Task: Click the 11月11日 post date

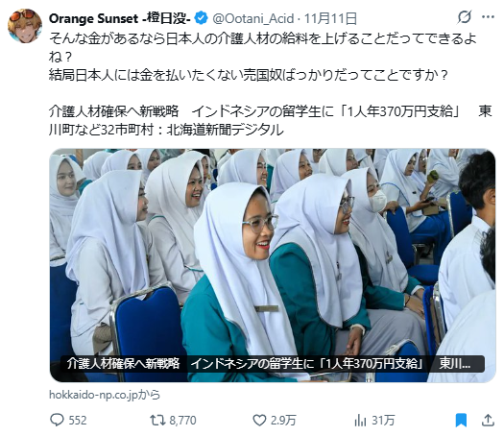Action: coord(330,18)
